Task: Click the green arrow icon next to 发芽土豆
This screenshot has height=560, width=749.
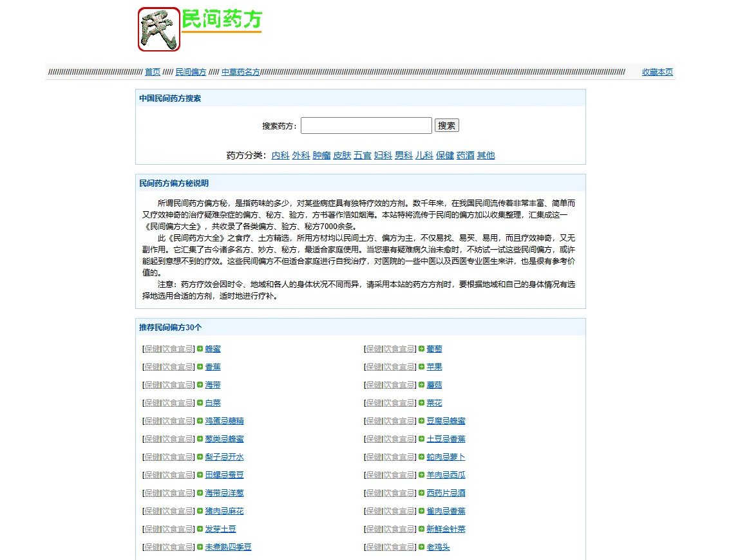Action: point(200,529)
